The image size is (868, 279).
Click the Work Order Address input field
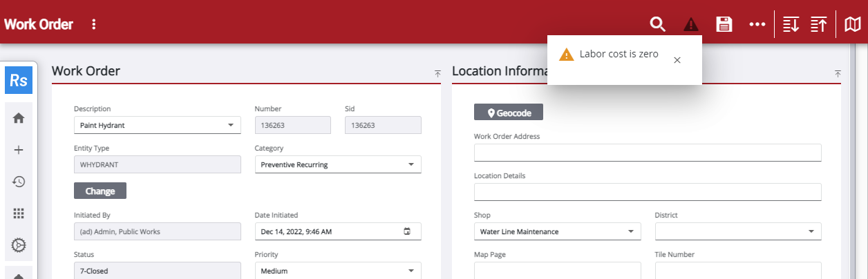click(647, 153)
